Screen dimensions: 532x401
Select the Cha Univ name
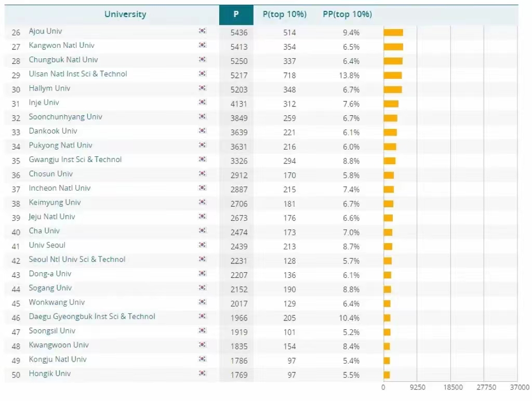point(44,231)
